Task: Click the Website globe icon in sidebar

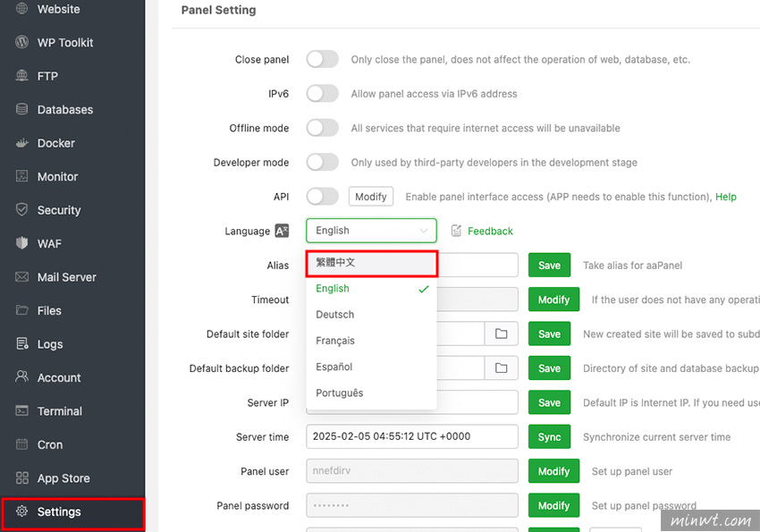Action: [x=21, y=8]
